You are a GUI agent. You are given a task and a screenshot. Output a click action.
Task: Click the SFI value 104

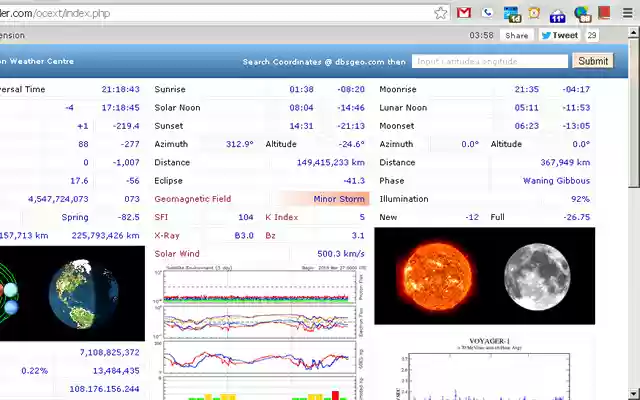[246, 217]
